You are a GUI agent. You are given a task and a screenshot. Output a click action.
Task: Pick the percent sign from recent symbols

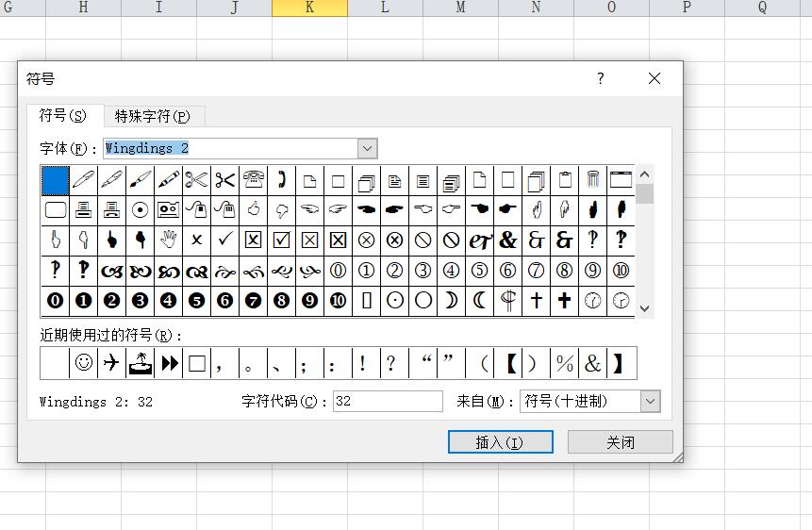(565, 363)
